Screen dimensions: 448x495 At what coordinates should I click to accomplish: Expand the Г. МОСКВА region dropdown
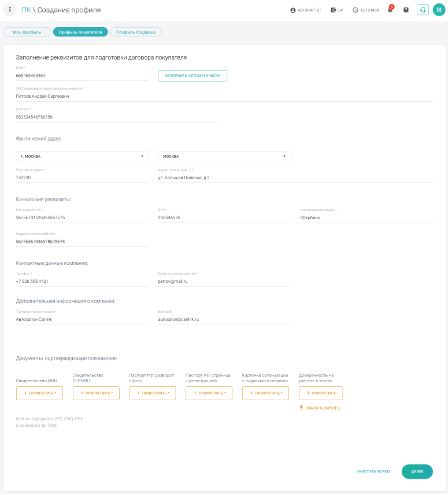82,156
